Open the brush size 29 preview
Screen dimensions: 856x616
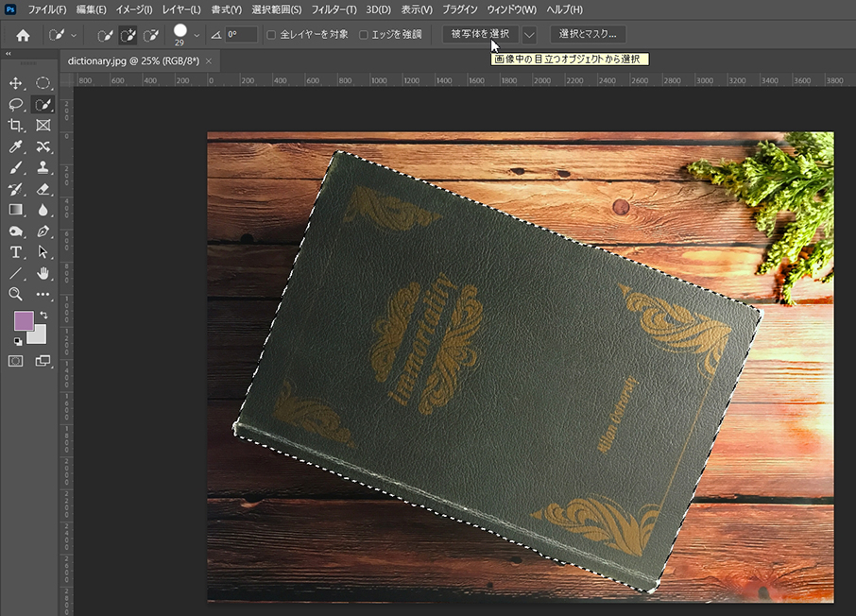click(180, 34)
